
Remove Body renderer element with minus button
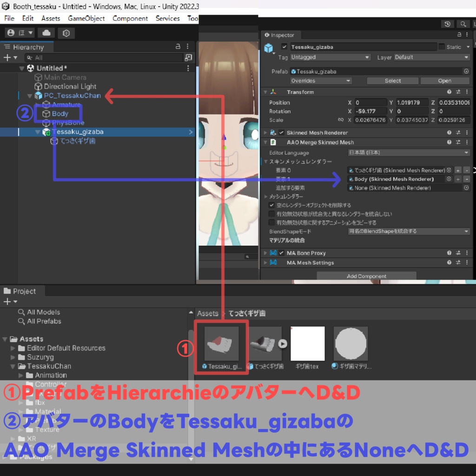click(467, 179)
